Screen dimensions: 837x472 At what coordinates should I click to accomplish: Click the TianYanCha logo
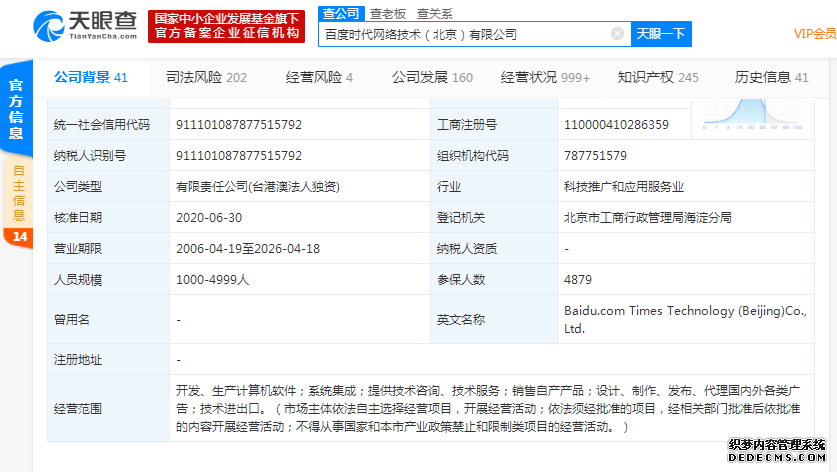[x=85, y=26]
